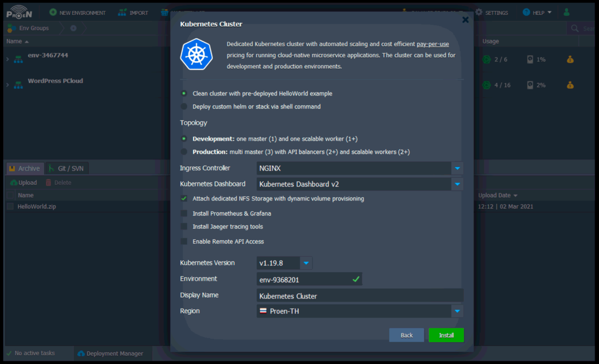The height and width of the screenshot is (364, 599).
Task: Open Kubernetes Version dropdown
Action: [x=306, y=263]
